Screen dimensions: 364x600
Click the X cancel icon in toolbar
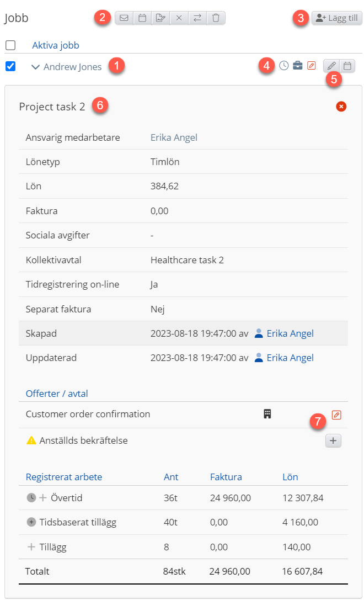pyautogui.click(x=179, y=18)
